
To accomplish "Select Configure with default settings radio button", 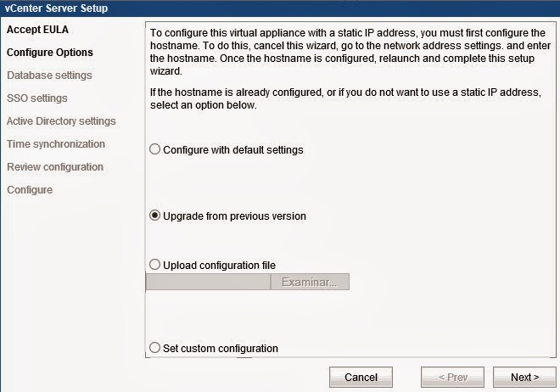I will (154, 149).
